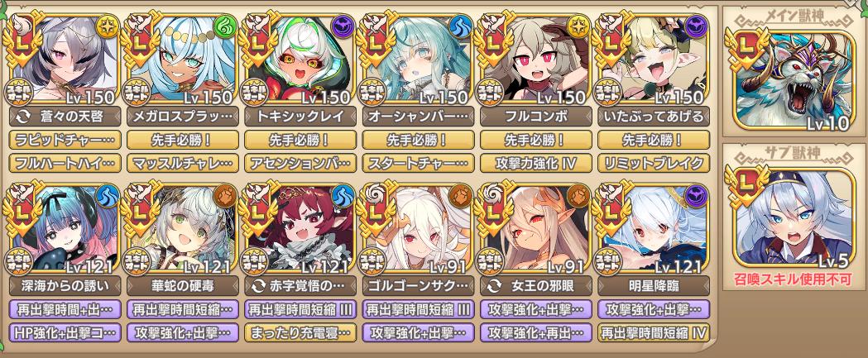Click the brown earth element icon on 華蛇の硬毒 character
868x358 pixels.
(225, 196)
